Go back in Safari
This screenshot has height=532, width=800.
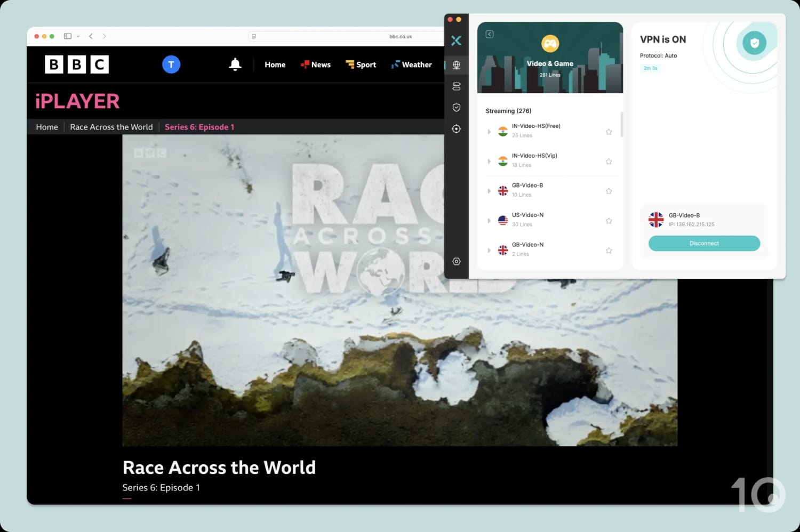(x=91, y=36)
